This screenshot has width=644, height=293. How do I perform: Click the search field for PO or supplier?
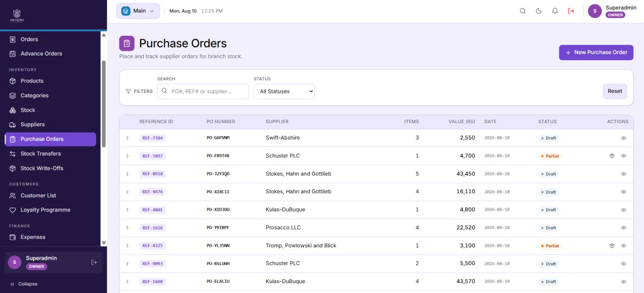[203, 91]
